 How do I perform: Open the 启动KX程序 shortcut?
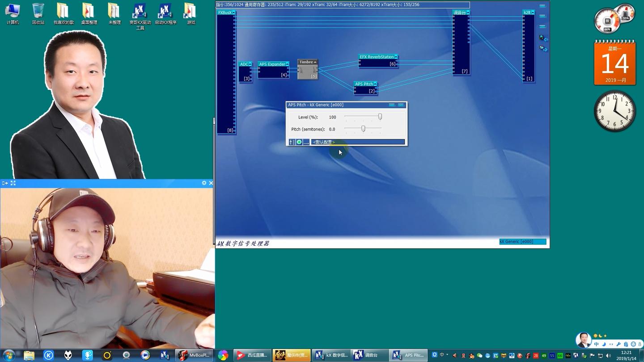tap(165, 13)
